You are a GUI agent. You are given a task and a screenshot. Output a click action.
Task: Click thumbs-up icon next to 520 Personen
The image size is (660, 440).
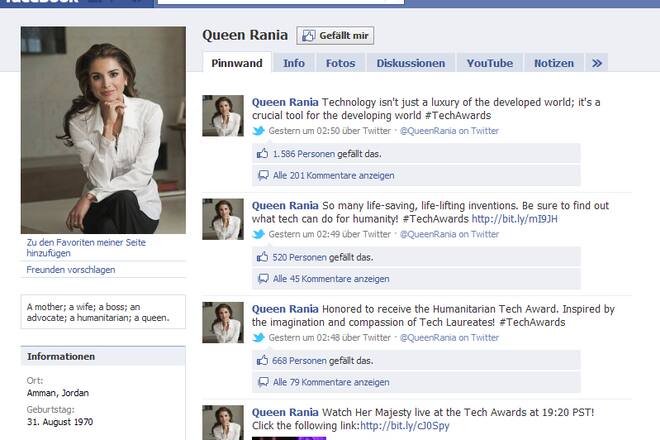tap(262, 256)
